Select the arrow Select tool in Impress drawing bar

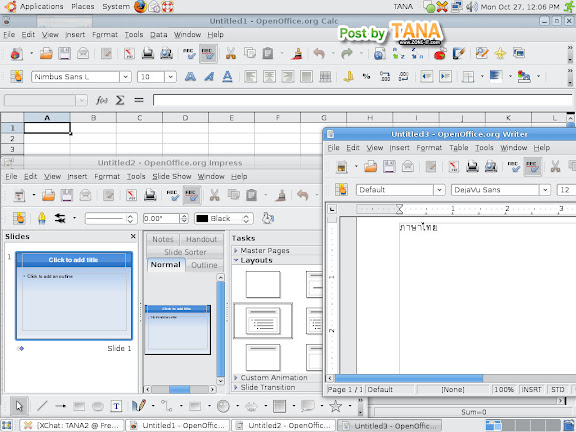(x=19, y=406)
